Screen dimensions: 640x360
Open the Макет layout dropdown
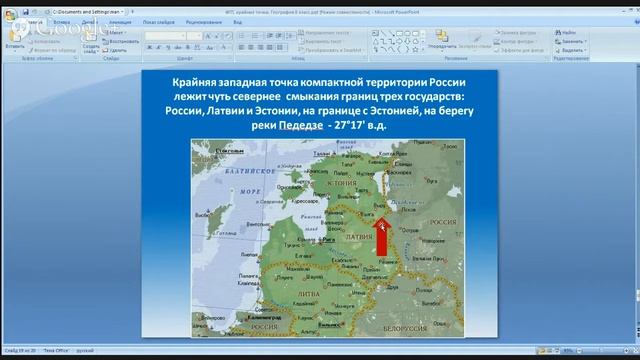pos(115,33)
